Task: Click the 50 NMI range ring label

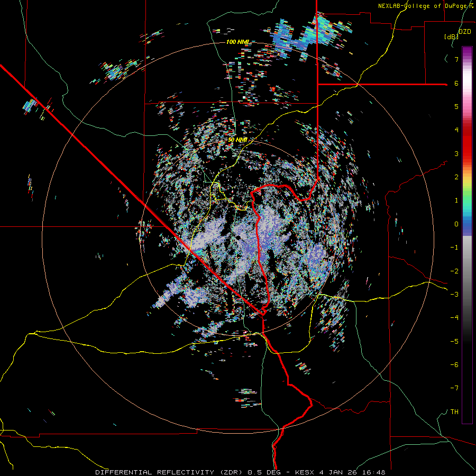Action: point(237,140)
